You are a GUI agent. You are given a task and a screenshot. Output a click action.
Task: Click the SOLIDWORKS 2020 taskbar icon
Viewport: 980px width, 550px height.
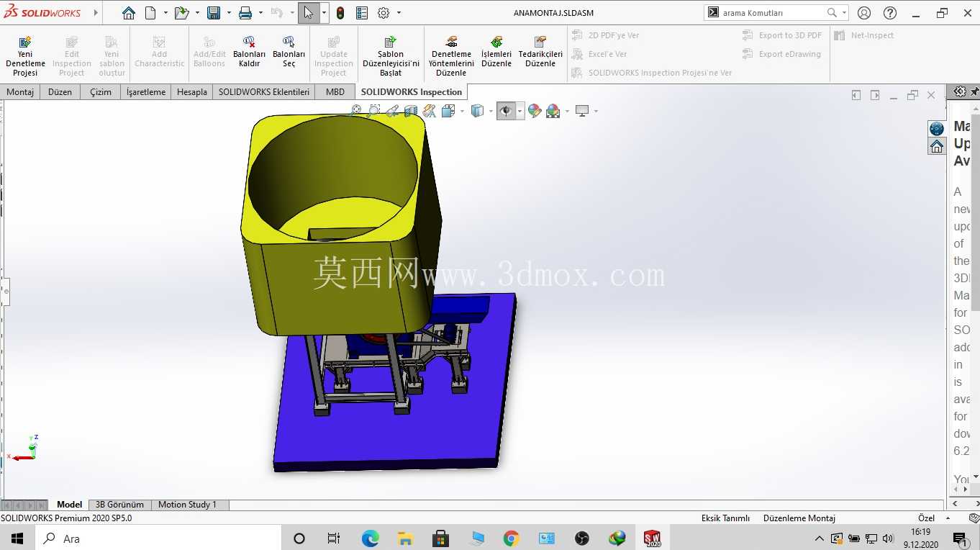(x=652, y=538)
